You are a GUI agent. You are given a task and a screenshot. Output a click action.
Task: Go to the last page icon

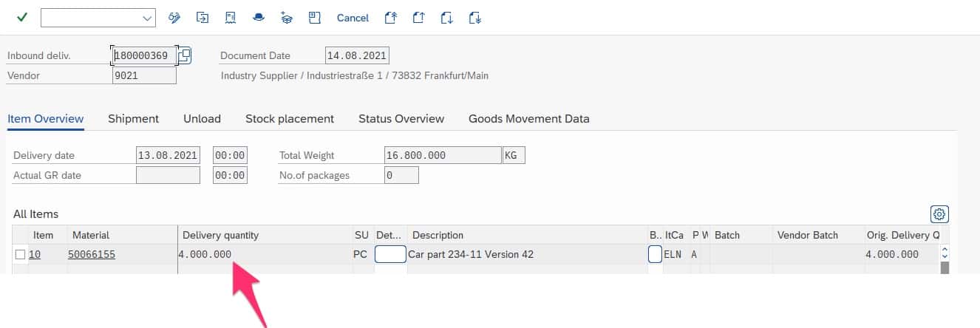pyautogui.click(x=474, y=18)
